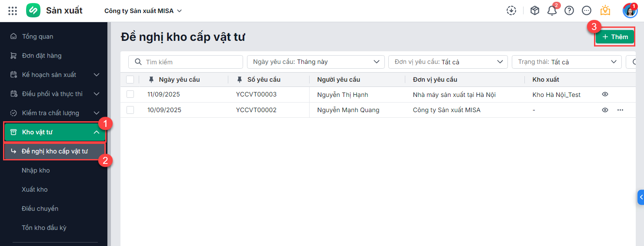Collapse Kho vật tư chevron

[97, 132]
